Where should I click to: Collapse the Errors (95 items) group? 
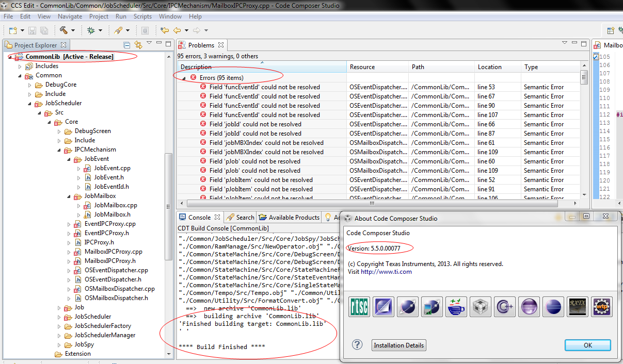pos(183,78)
